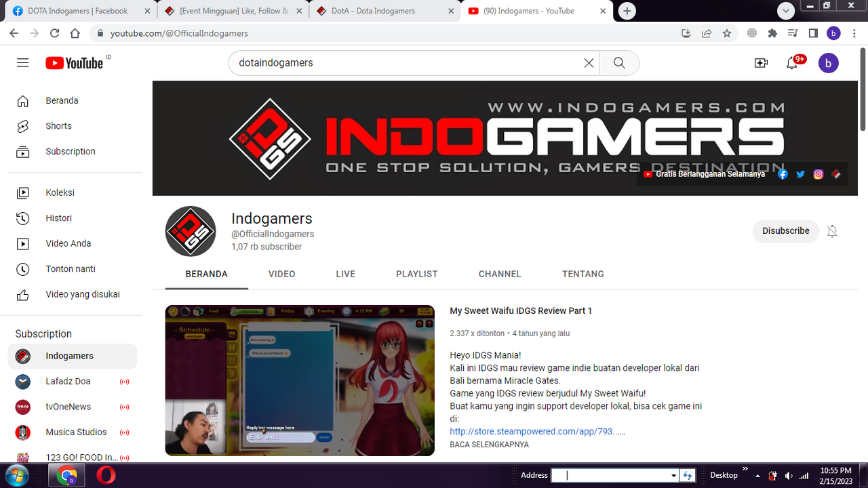Open the Windows Start menu

coord(18,475)
